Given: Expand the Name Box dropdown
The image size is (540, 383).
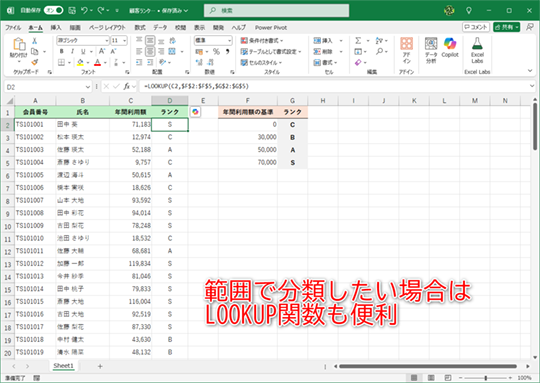Looking at the screenshot, I should (88, 87).
